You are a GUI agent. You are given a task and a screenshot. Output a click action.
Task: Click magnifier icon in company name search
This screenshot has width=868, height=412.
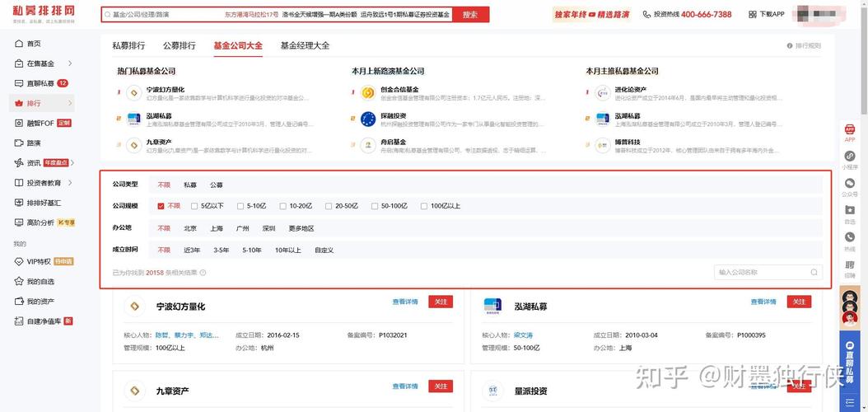(814, 273)
